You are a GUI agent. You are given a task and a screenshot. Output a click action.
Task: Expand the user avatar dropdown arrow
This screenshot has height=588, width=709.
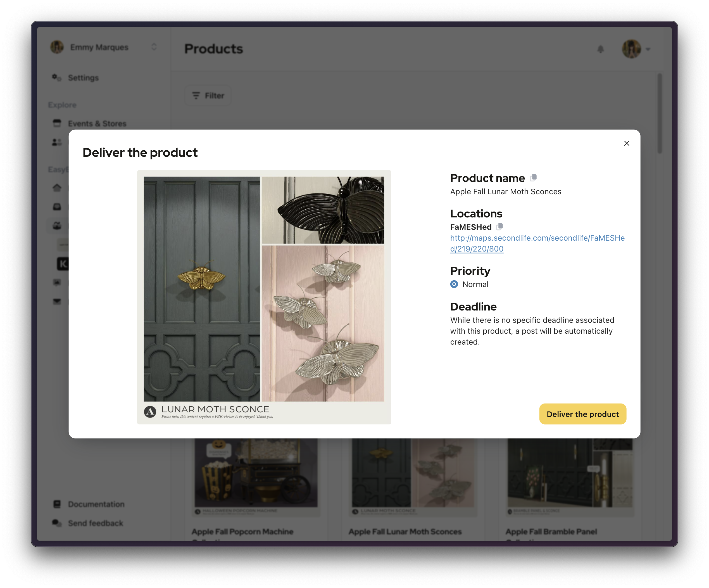[x=648, y=49]
